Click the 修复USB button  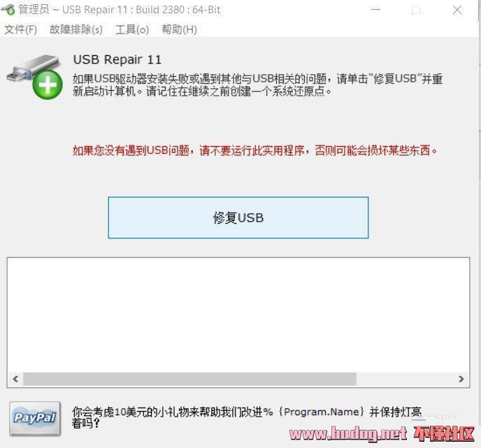pos(238,218)
